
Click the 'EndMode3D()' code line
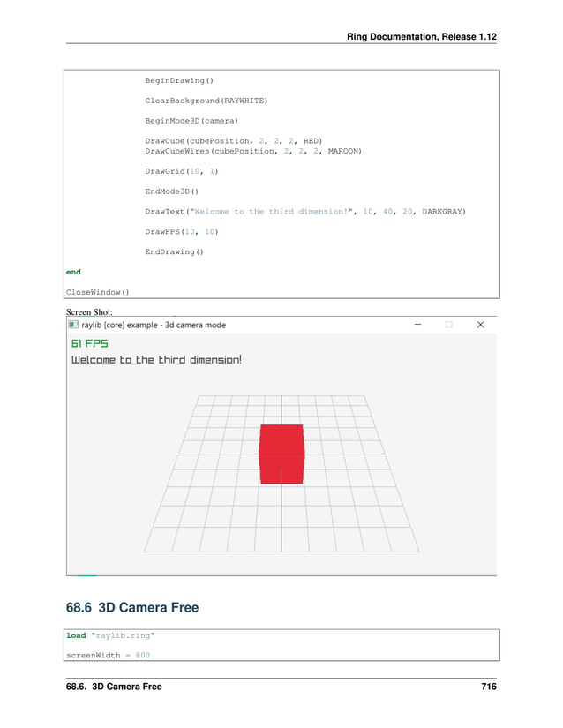coord(172,191)
